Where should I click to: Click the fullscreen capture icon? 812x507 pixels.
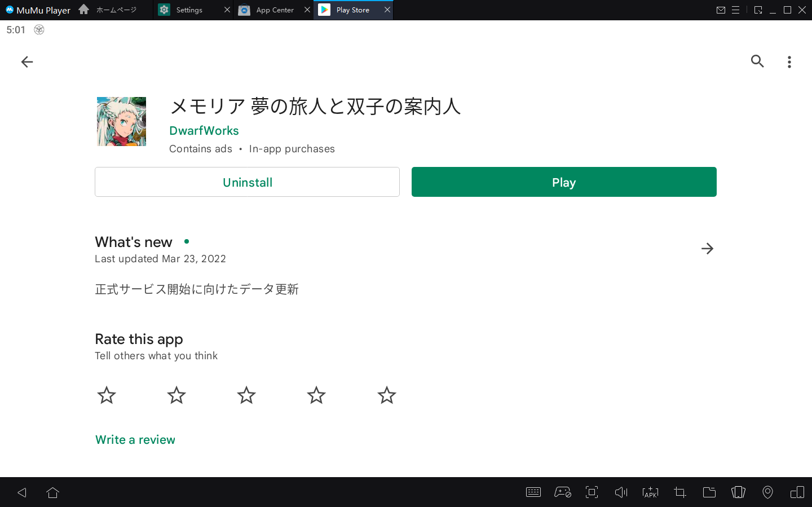tap(592, 492)
